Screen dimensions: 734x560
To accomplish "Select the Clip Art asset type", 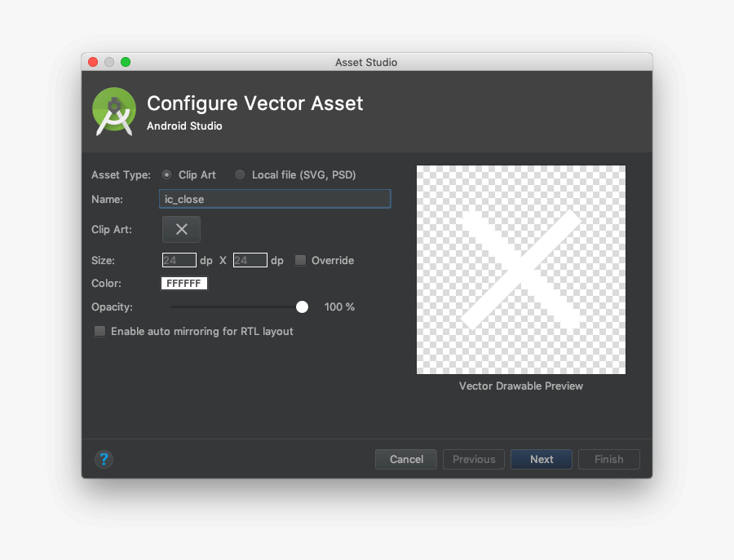I will (166, 174).
